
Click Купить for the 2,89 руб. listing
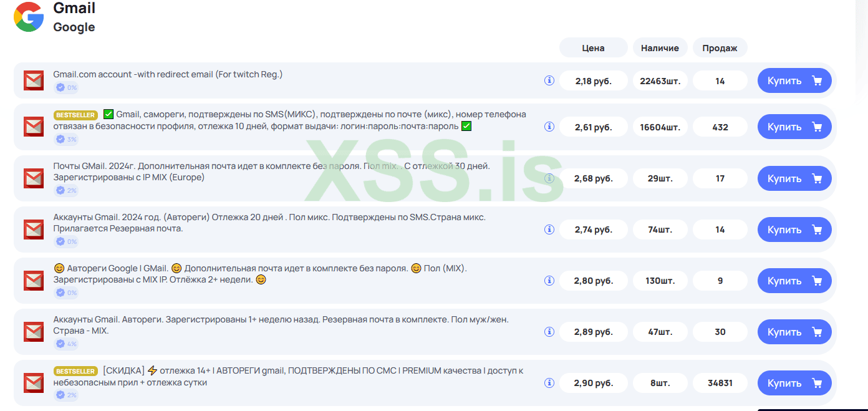click(794, 332)
